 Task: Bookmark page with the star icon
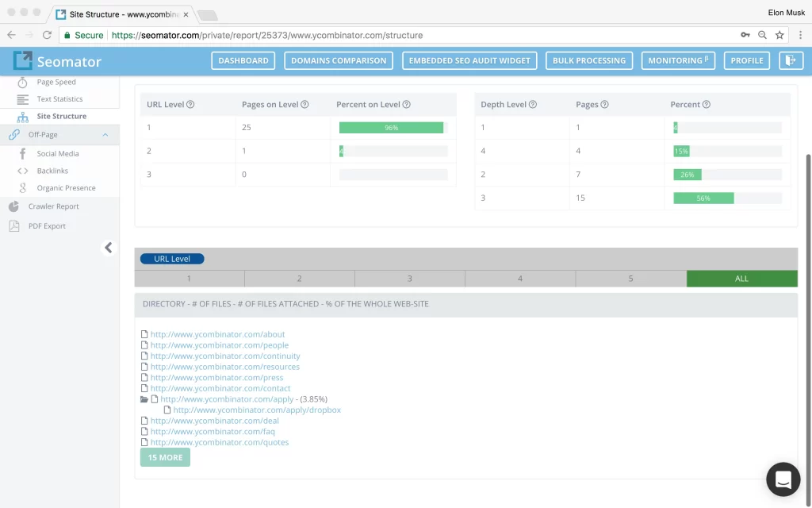(x=779, y=35)
